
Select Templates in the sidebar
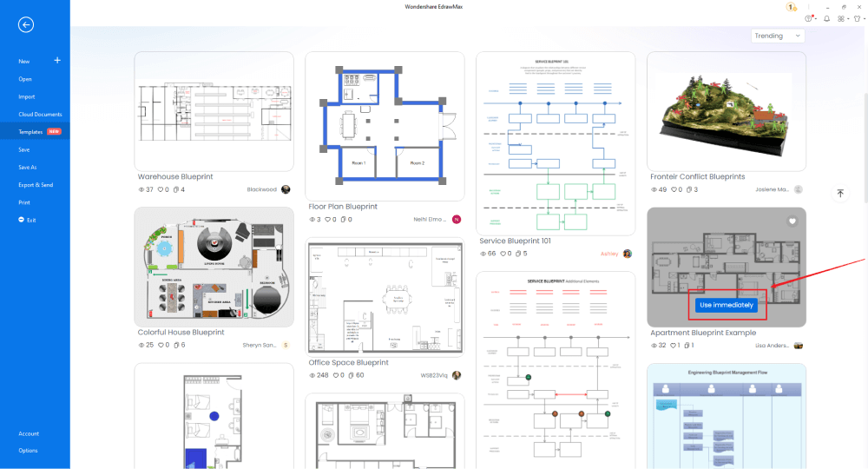coord(35,132)
